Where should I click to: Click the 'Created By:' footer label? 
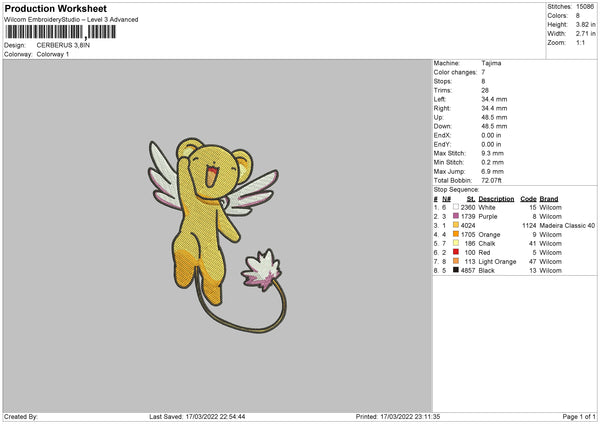coord(21,416)
